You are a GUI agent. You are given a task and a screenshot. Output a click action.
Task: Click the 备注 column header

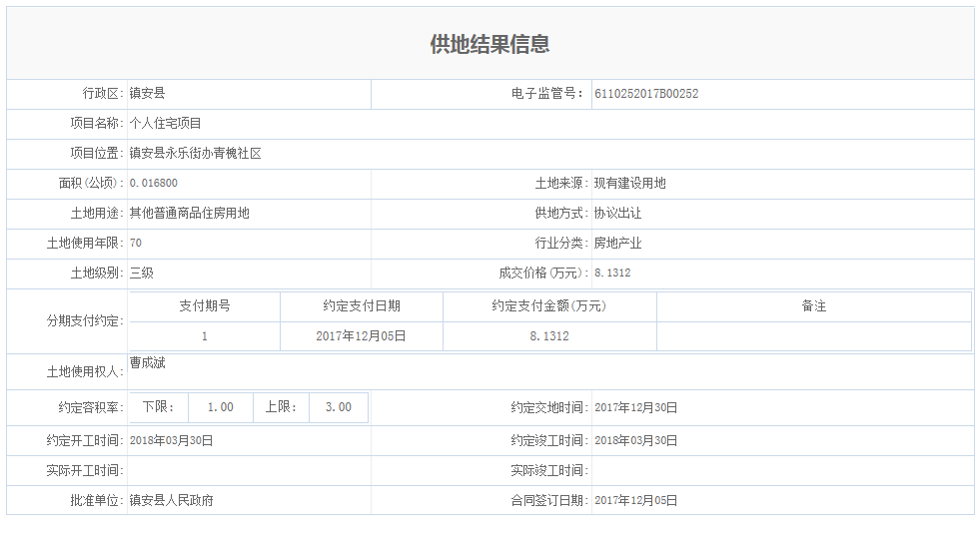click(x=814, y=306)
